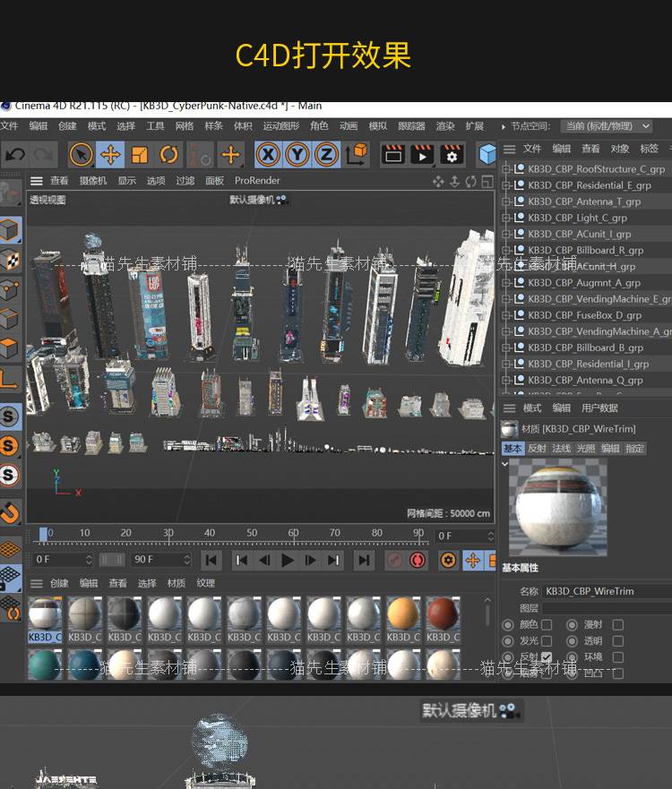Enable the 漫射 channel checkbox
Image resolution: width=672 pixels, height=789 pixels.
(618, 624)
